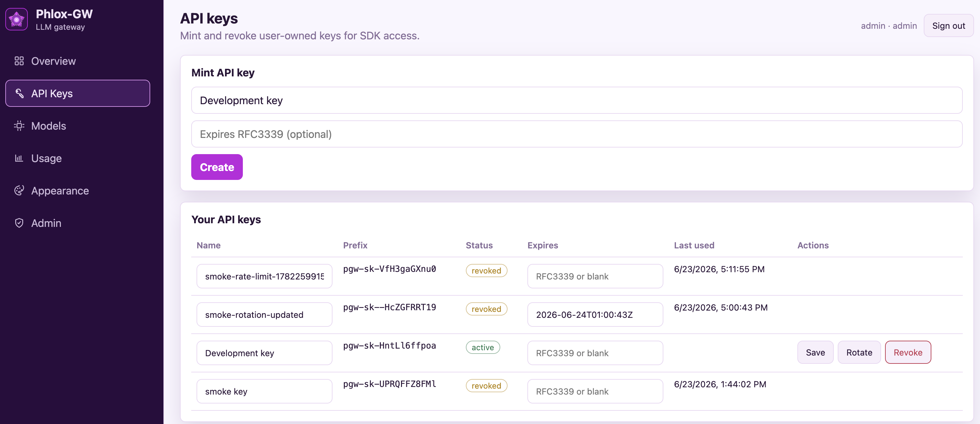Viewport: 980px width, 424px height.
Task: Select API Keys in sidebar
Action: click(78, 93)
